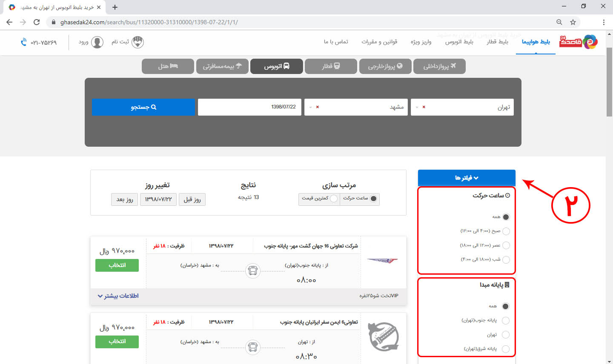Screen dimensions: 613x364
Task: Filter by terminal پایانه جنوب(تهران)
Action: click(x=506, y=321)
